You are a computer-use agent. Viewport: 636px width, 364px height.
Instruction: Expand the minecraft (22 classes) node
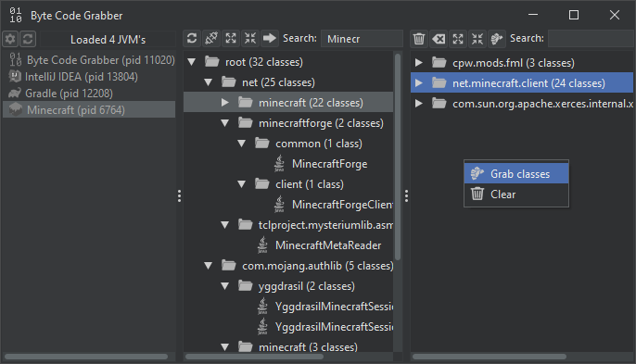coord(225,103)
